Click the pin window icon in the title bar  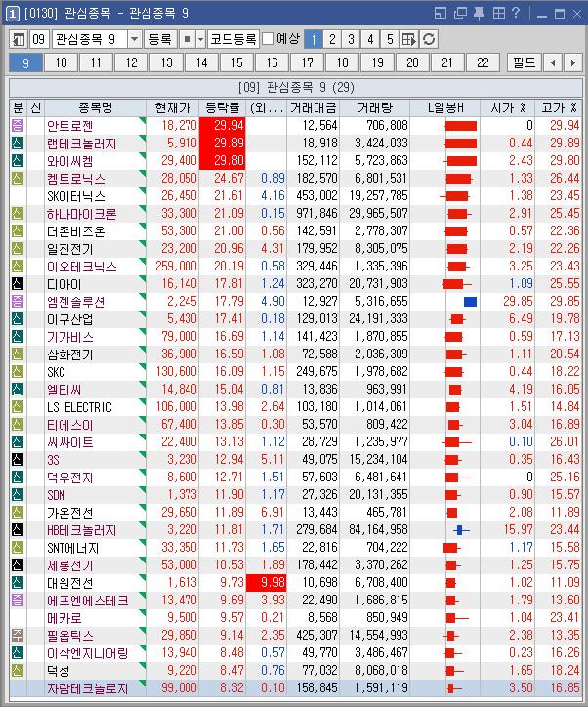(479, 13)
